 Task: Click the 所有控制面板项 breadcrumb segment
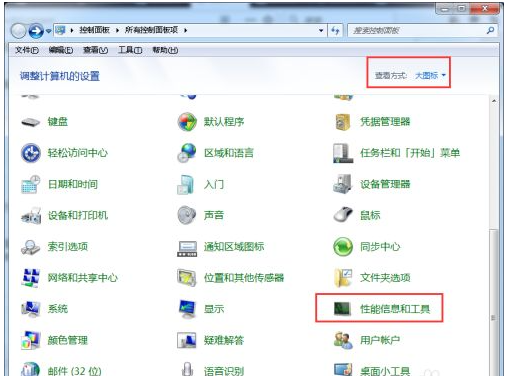tap(151, 30)
